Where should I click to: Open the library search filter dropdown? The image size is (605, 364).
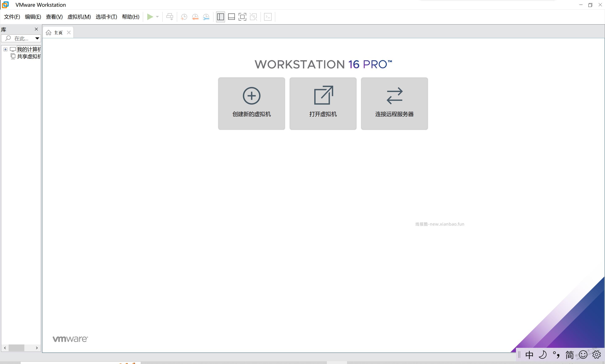point(37,38)
